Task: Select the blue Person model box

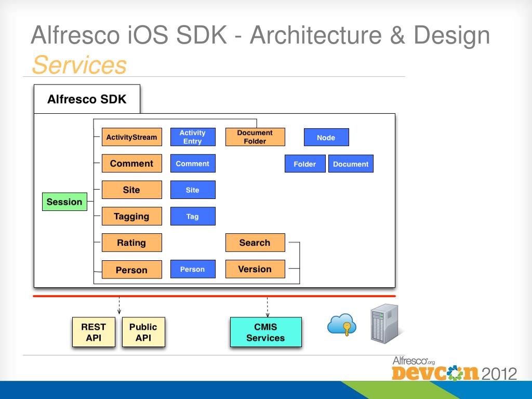Action: point(193,269)
